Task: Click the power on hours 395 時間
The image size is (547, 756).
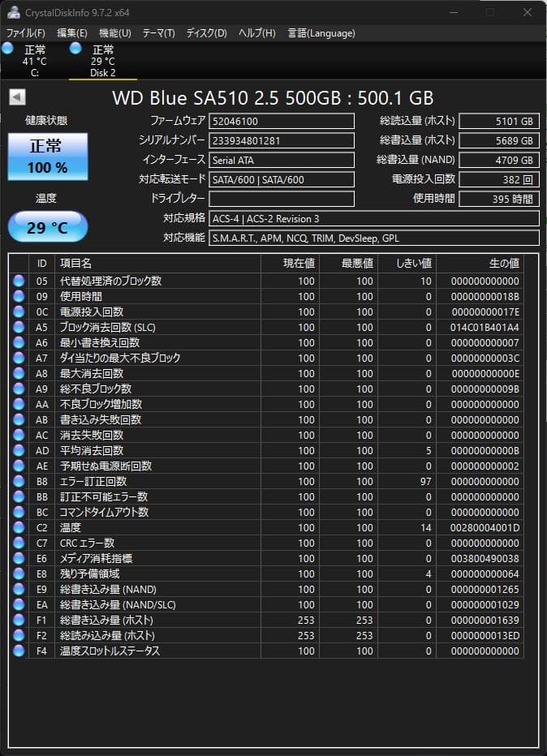Action: click(x=499, y=199)
